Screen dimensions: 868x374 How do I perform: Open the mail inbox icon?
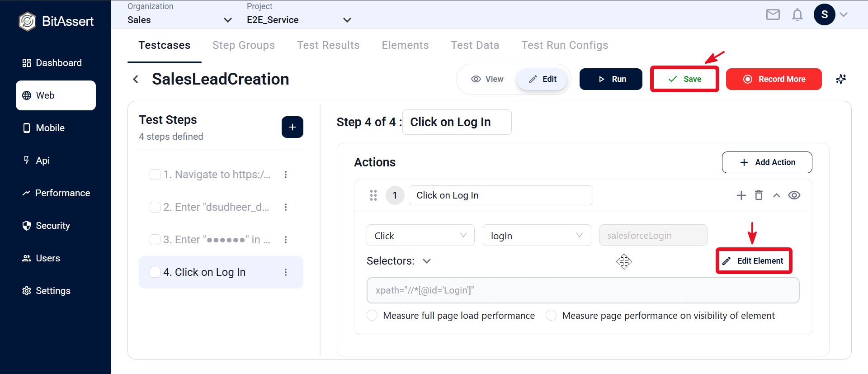773,14
